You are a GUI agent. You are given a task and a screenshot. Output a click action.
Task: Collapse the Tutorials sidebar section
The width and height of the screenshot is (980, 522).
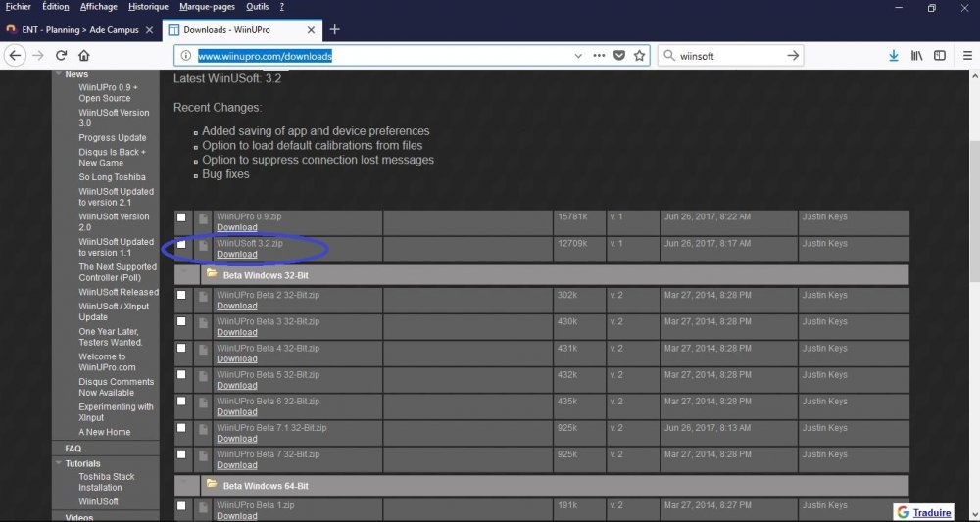tap(60, 463)
